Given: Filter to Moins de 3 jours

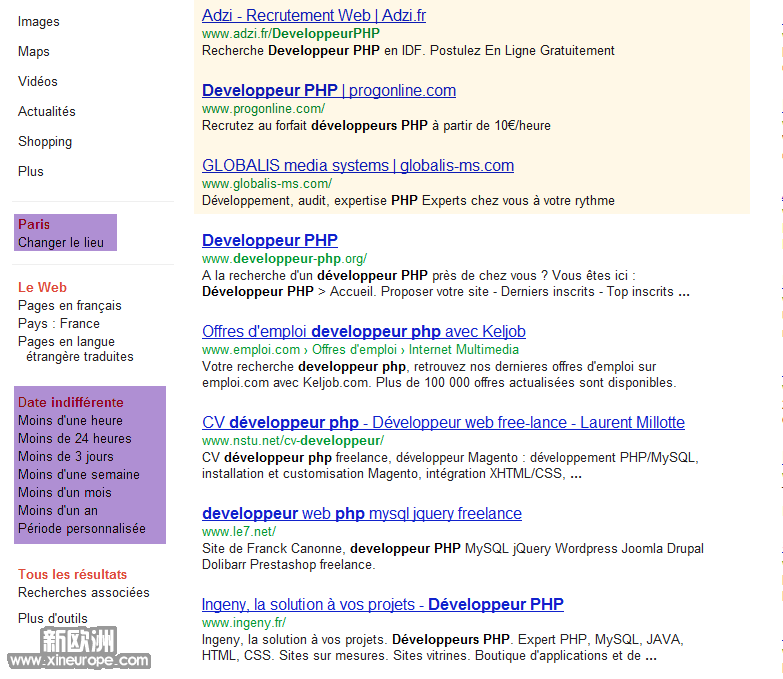Looking at the screenshot, I should (x=66, y=456).
